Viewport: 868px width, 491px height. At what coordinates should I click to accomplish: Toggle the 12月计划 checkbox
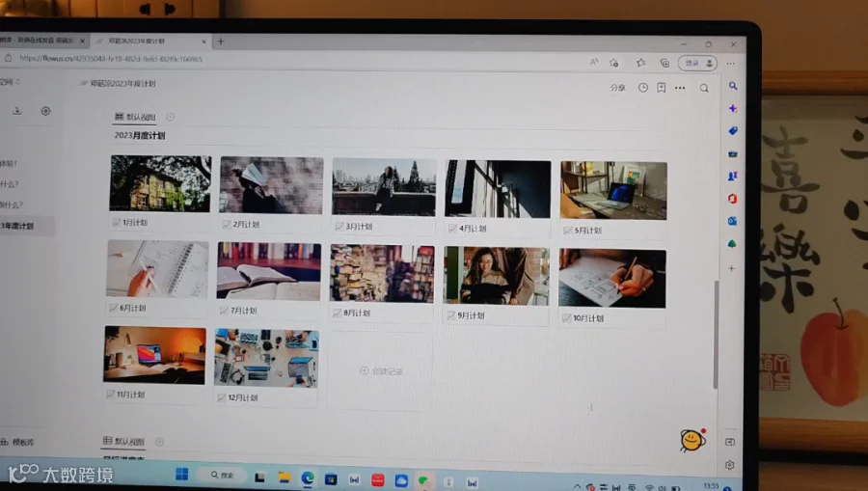222,397
